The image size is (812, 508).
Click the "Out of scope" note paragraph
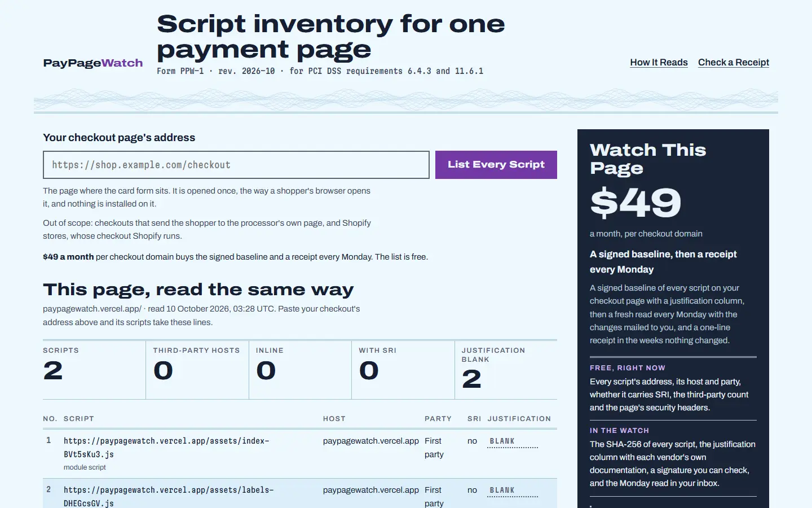click(x=207, y=230)
